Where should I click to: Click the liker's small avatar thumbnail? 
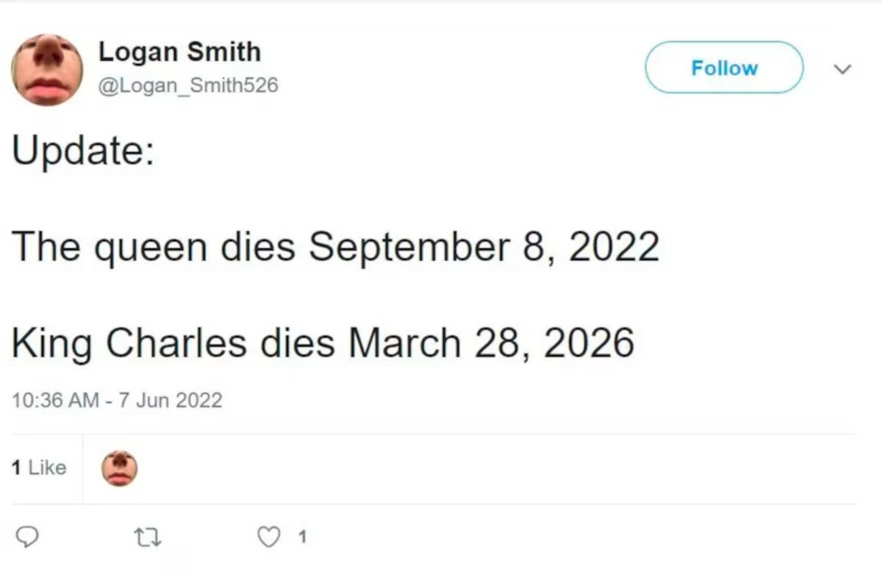click(x=119, y=467)
